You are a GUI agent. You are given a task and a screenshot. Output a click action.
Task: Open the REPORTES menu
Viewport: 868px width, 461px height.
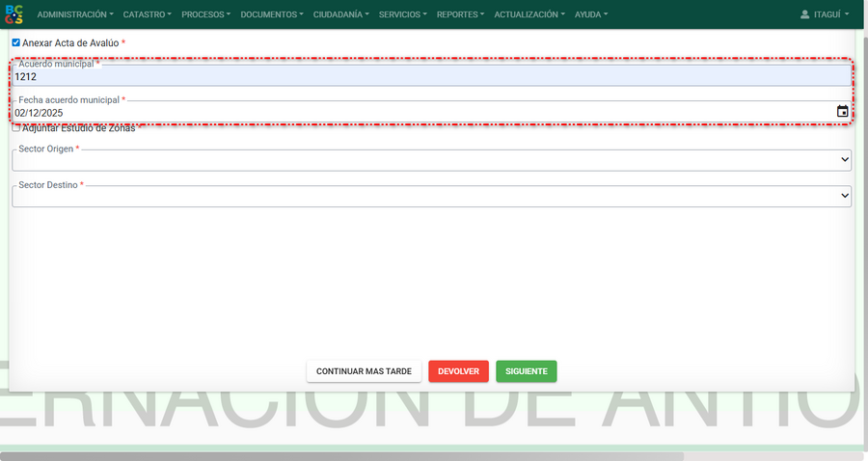click(460, 14)
